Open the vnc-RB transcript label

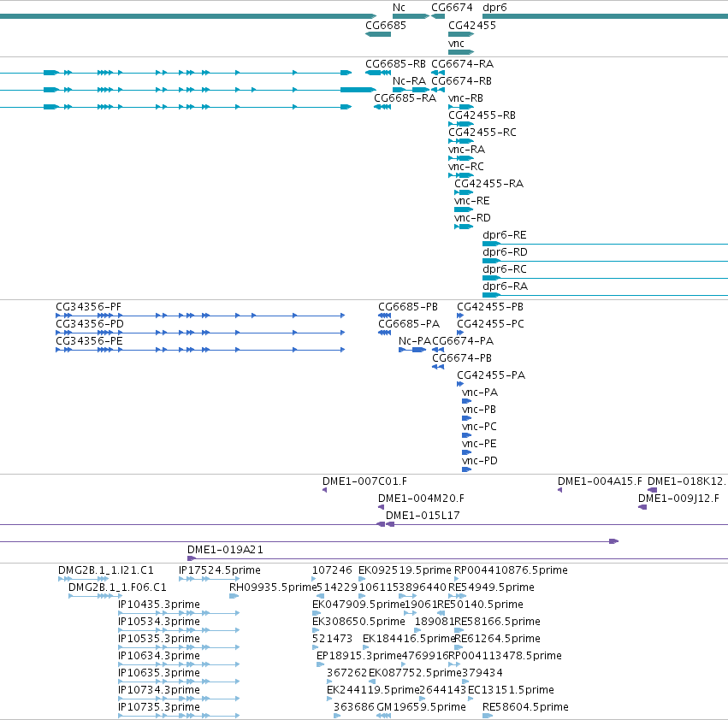465,98
